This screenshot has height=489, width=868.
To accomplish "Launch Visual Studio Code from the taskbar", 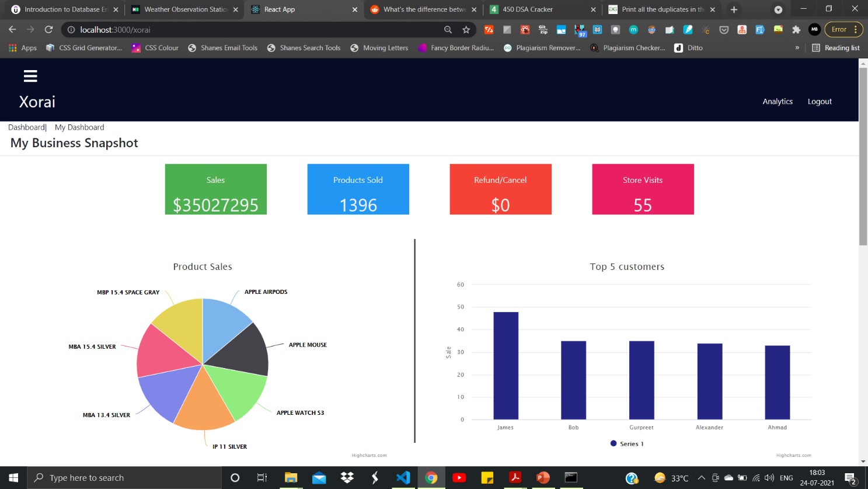I will (403, 477).
